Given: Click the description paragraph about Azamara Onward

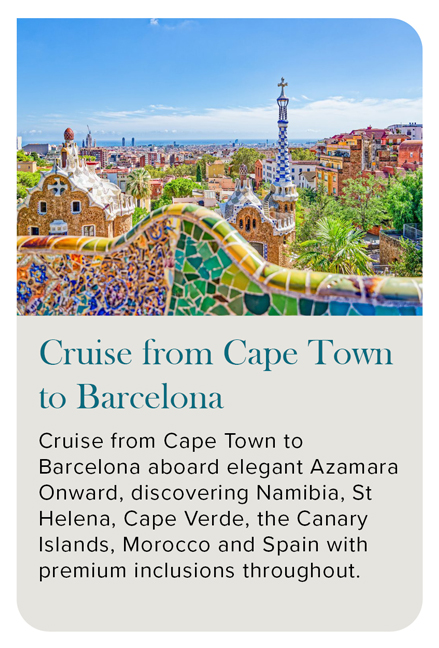Looking at the screenshot, I should coord(218,506).
